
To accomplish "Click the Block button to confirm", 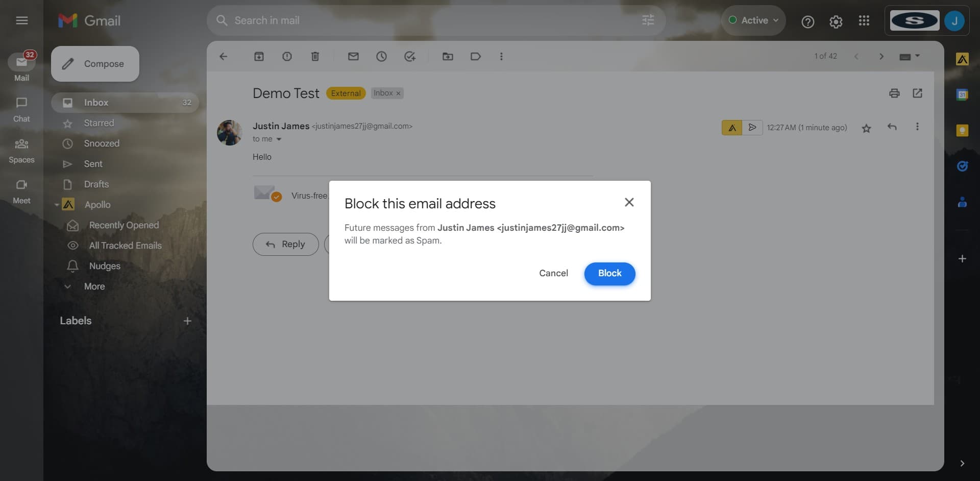I will coord(609,273).
